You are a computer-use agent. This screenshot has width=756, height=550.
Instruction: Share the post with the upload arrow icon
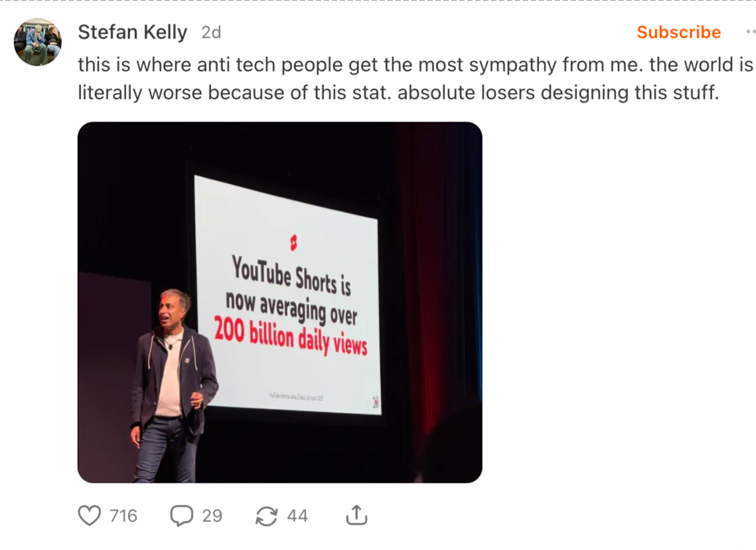click(357, 515)
